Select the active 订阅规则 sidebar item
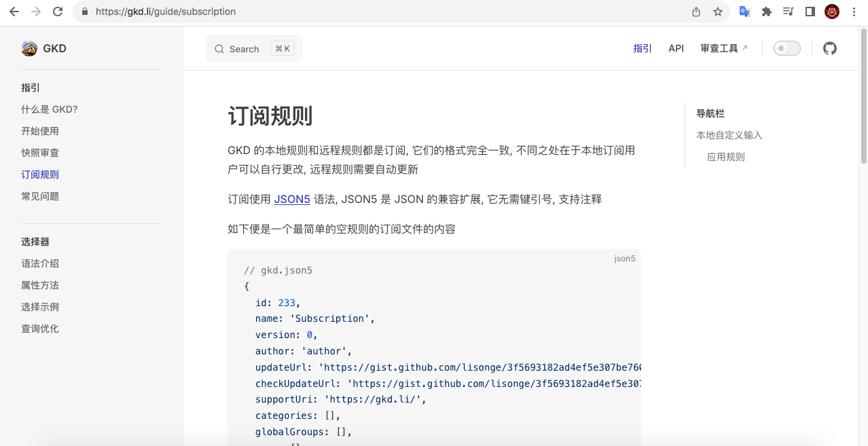The height and width of the screenshot is (446, 868). pyautogui.click(x=40, y=174)
